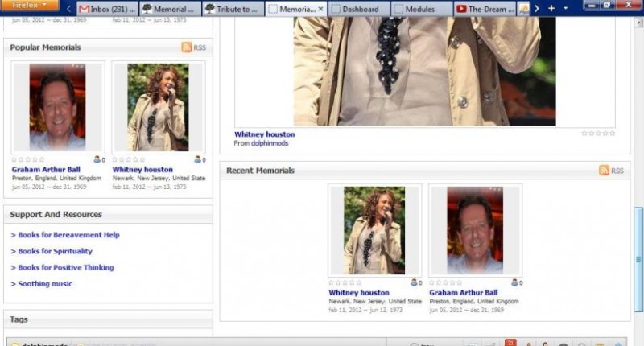Viewport: 644px width, 346px height.
Task: Click the Tags section heading
Action: 19,319
